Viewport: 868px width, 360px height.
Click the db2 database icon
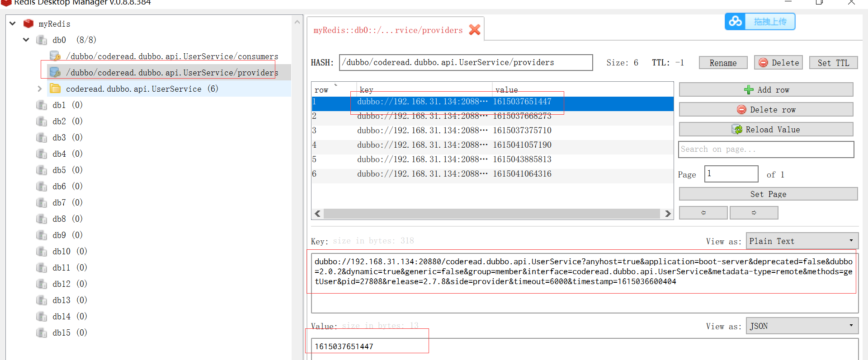coord(42,121)
